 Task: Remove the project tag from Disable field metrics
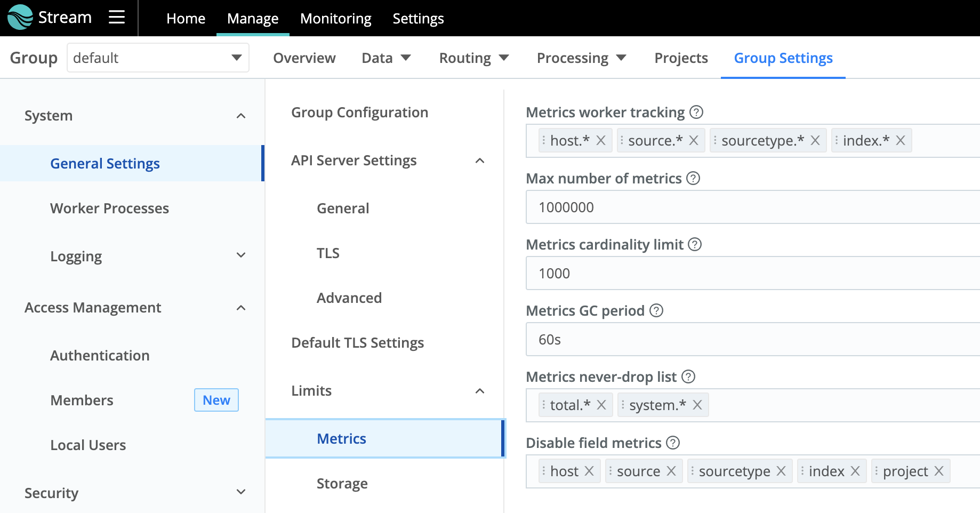coord(940,471)
